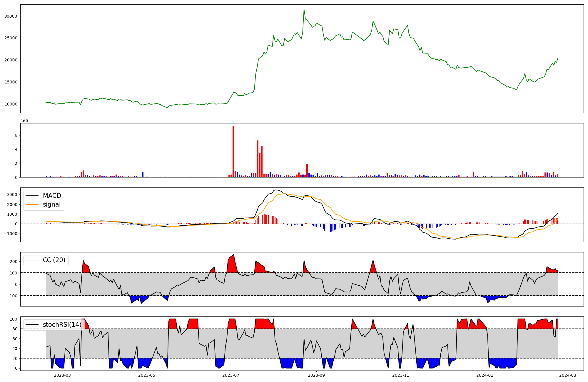
Task: Click the 30000 price axis tick label
Action: point(11,16)
